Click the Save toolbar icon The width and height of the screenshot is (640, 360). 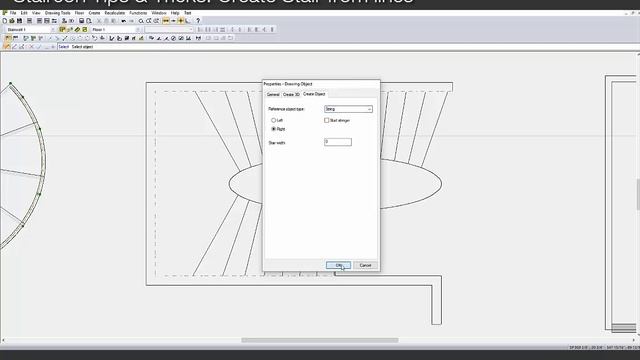click(x=19, y=21)
